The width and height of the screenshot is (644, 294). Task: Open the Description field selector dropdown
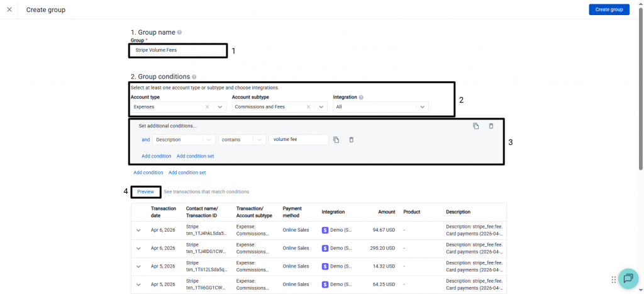(x=208, y=140)
